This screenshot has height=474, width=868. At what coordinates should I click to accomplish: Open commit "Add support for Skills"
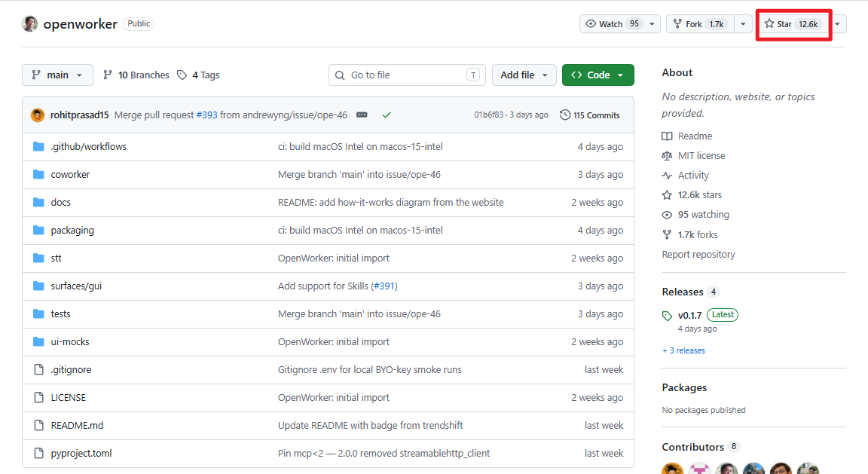click(x=322, y=286)
